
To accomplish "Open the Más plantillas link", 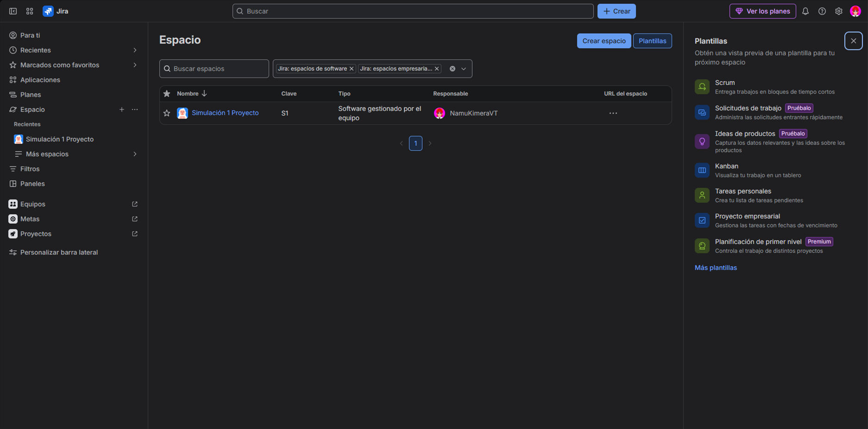I will pos(716,268).
